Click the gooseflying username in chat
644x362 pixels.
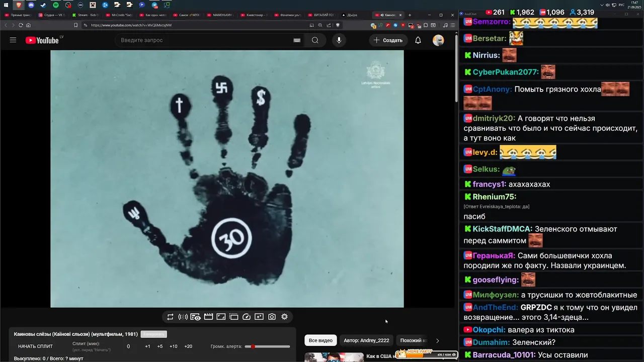pos(496,280)
